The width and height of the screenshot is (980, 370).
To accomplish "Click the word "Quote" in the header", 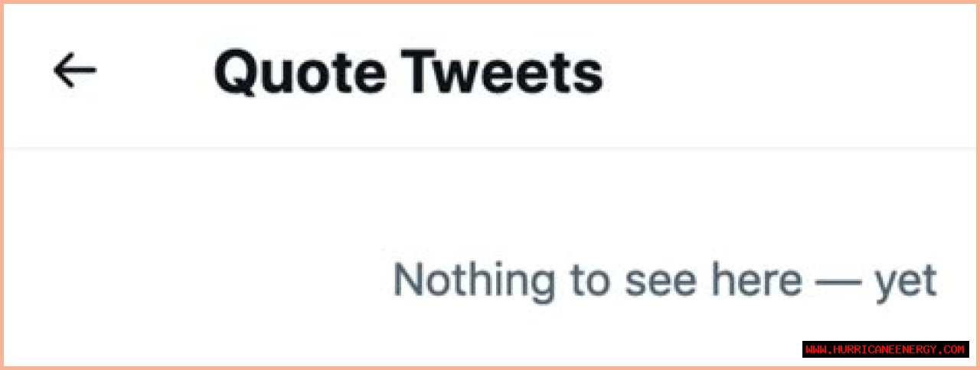I will click(x=299, y=73).
